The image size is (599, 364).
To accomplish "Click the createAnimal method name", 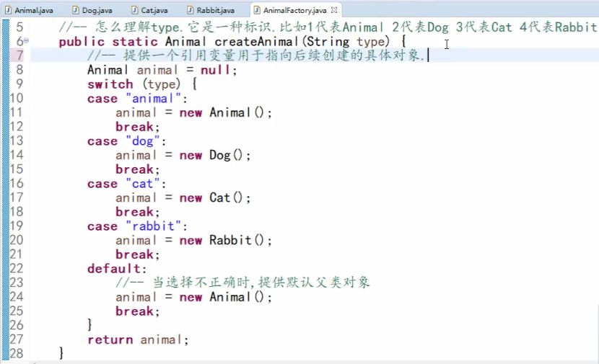I will [256, 42].
